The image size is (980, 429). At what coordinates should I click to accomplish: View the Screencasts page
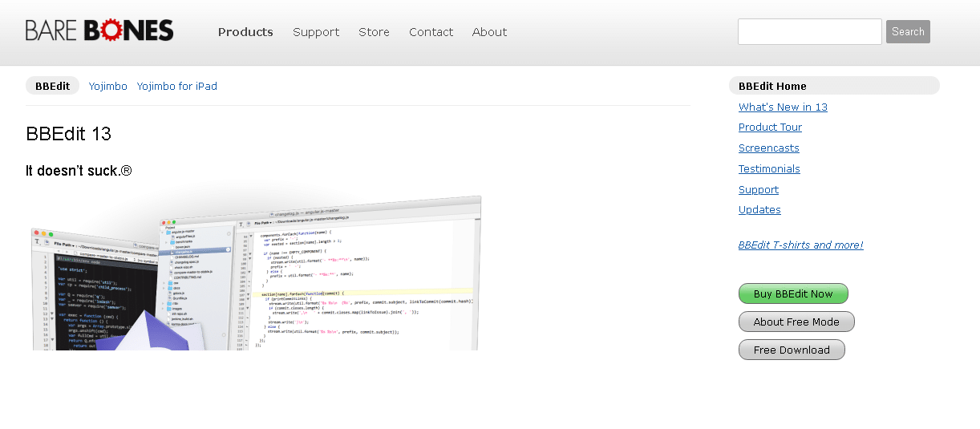[x=769, y=148]
